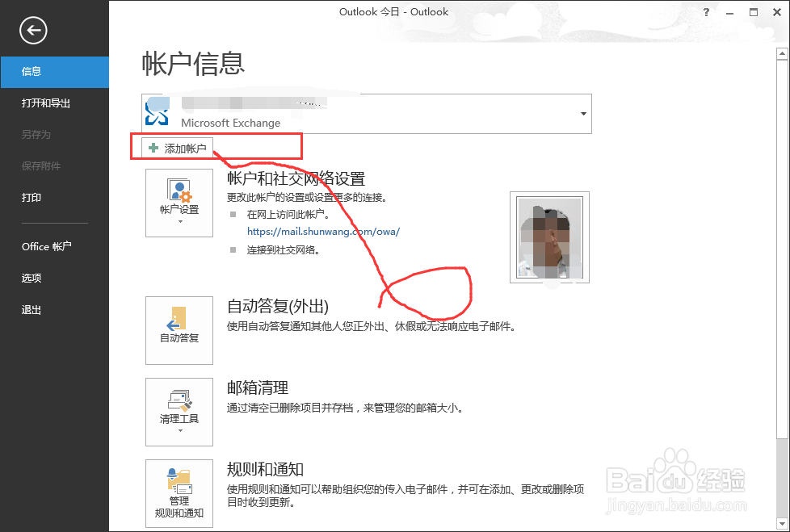Maximize the Outlook window
The height and width of the screenshot is (532, 790).
coord(753,12)
